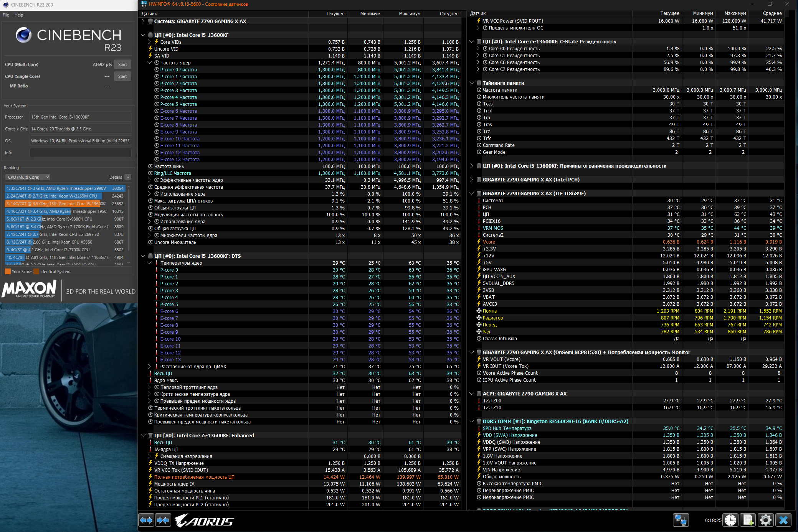Viewport: 798px width, 532px height.
Task: Open HWiNFO sensor settings gear
Action: [765, 520]
